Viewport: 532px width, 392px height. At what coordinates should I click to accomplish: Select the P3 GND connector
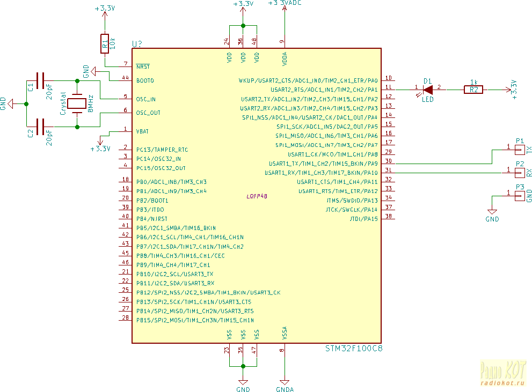520,196
